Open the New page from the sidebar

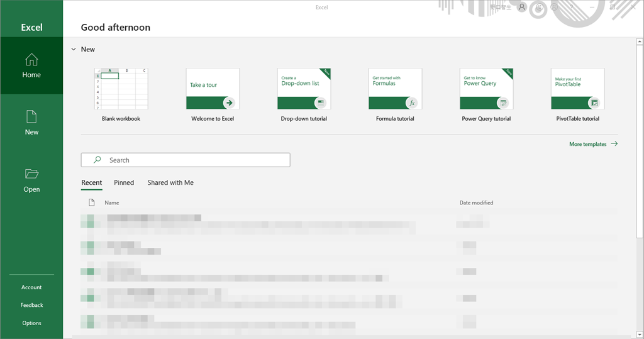[x=31, y=123]
